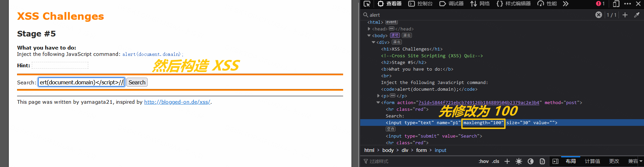Open responsive design mode icon
Screen dimensions: 644x167
pyautogui.click(x=616, y=4)
